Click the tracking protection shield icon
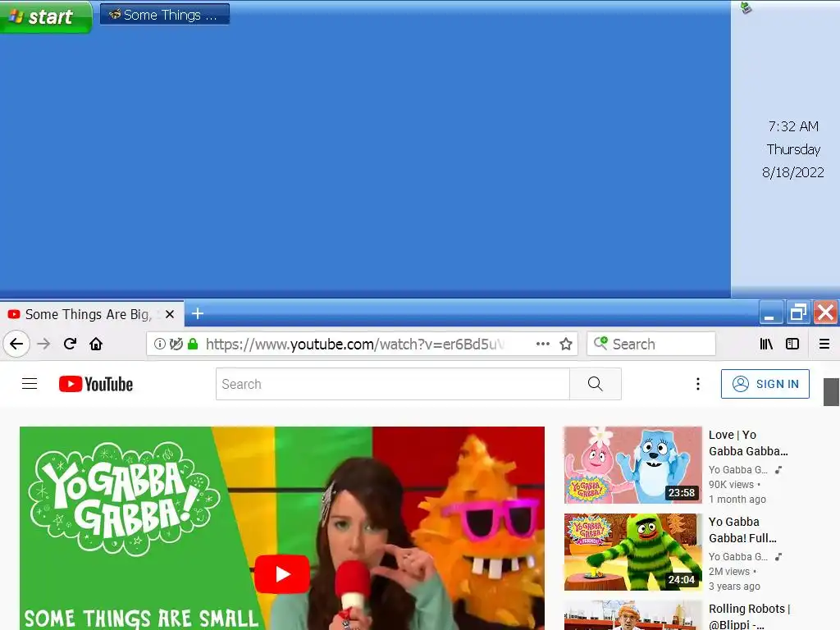The height and width of the screenshot is (630, 840). tap(176, 344)
